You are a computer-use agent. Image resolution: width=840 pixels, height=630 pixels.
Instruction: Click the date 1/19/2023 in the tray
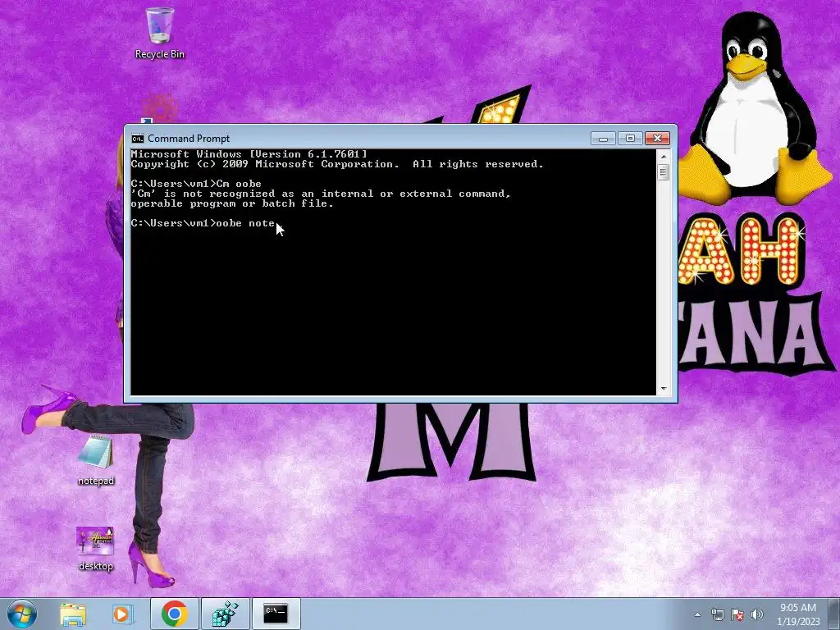tap(797, 622)
